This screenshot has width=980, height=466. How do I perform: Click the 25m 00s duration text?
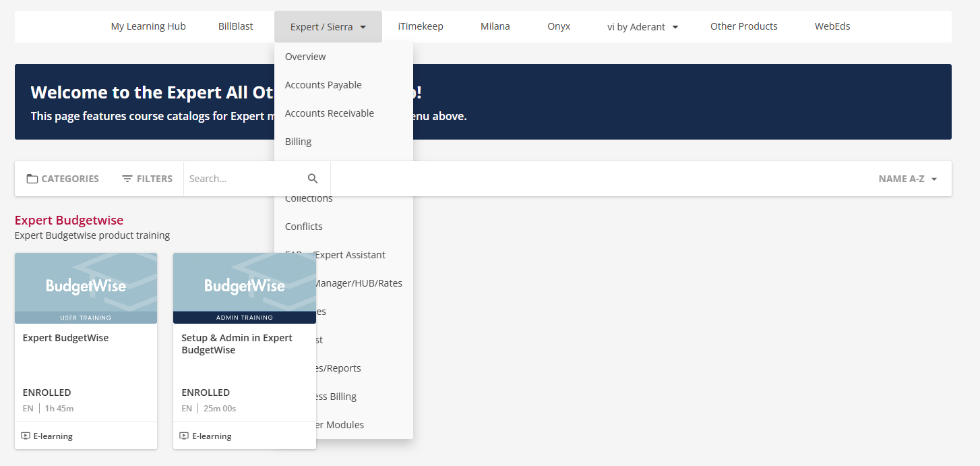click(220, 408)
